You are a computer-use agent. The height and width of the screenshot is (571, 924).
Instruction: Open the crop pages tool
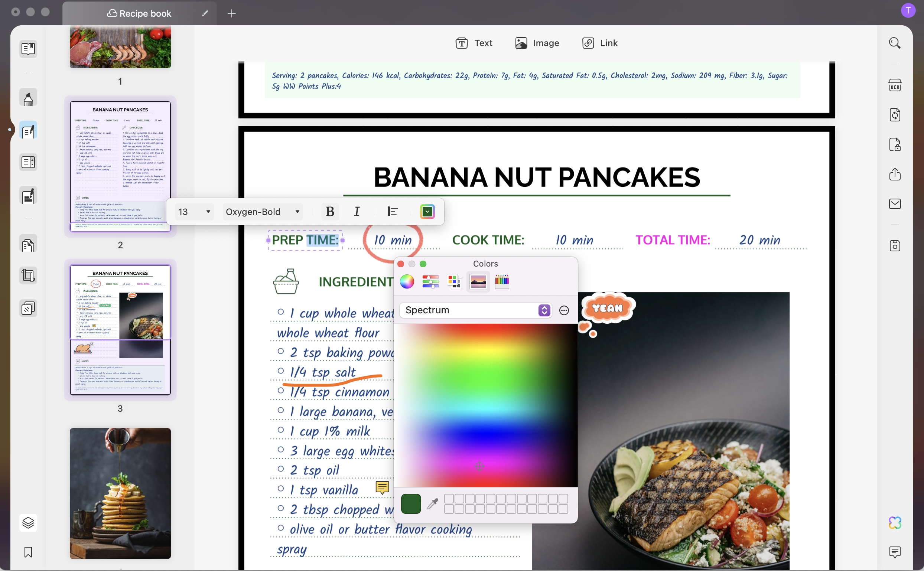tap(28, 275)
